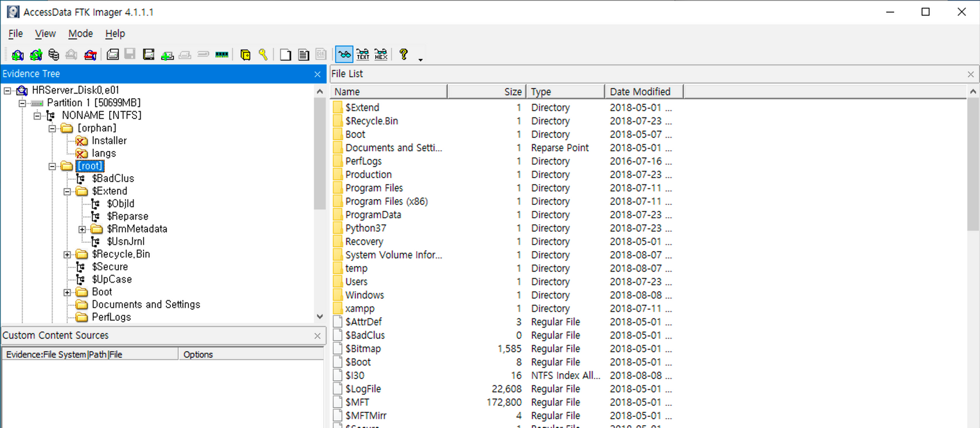Click Add All Attached Devices icon
The image size is (980, 428).
(x=36, y=55)
